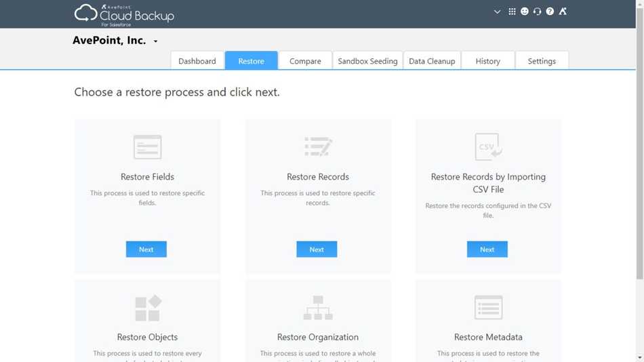Screen dimensions: 644x362
Task: Click the Restore Fields icon
Action: tap(148, 146)
